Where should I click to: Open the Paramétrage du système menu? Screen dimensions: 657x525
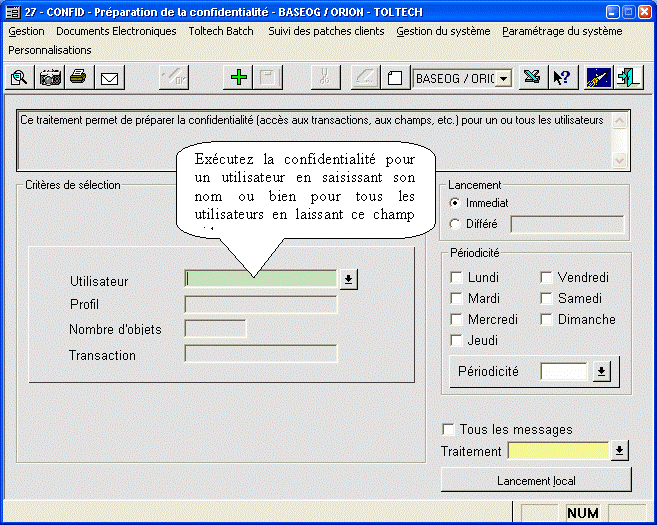(x=562, y=31)
